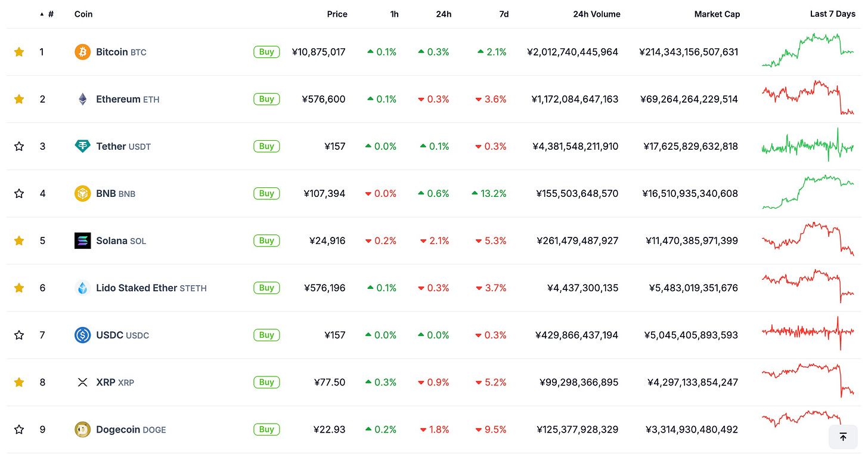Viewport: 868px width, 454px height.
Task: Click Bitcoin price ¥10,875,017
Action: tap(319, 52)
